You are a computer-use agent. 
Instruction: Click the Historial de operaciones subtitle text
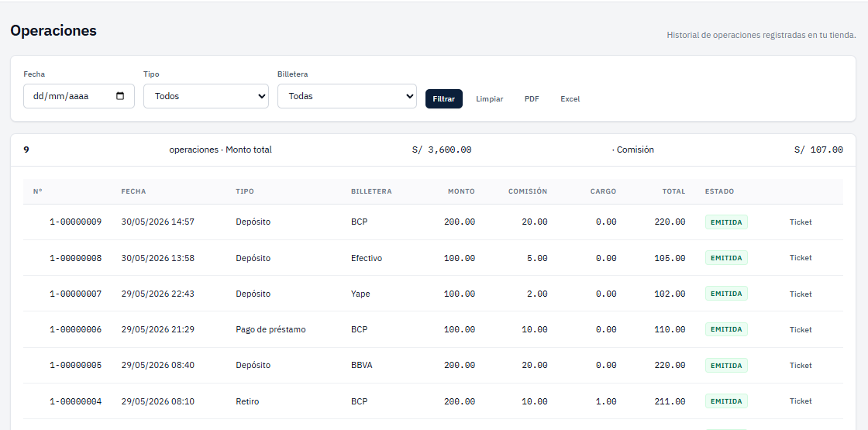(x=761, y=35)
